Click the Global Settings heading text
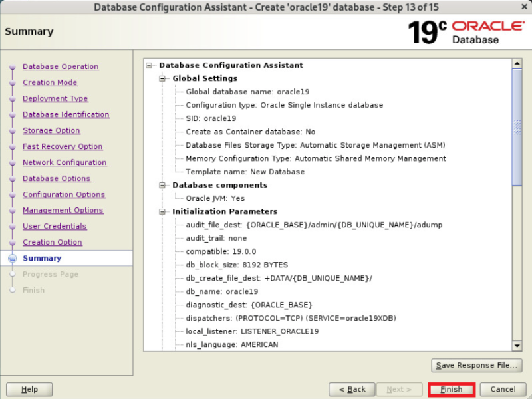The image size is (532, 399). coord(205,78)
